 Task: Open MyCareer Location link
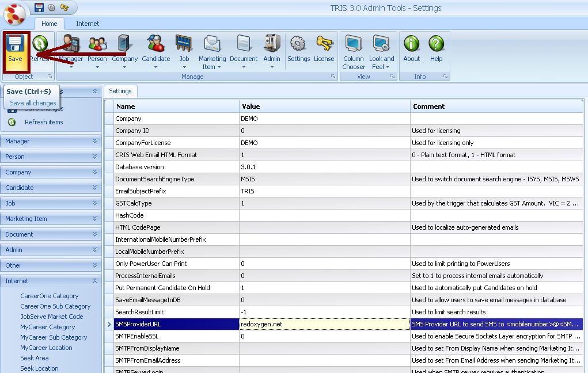pyautogui.click(x=46, y=348)
